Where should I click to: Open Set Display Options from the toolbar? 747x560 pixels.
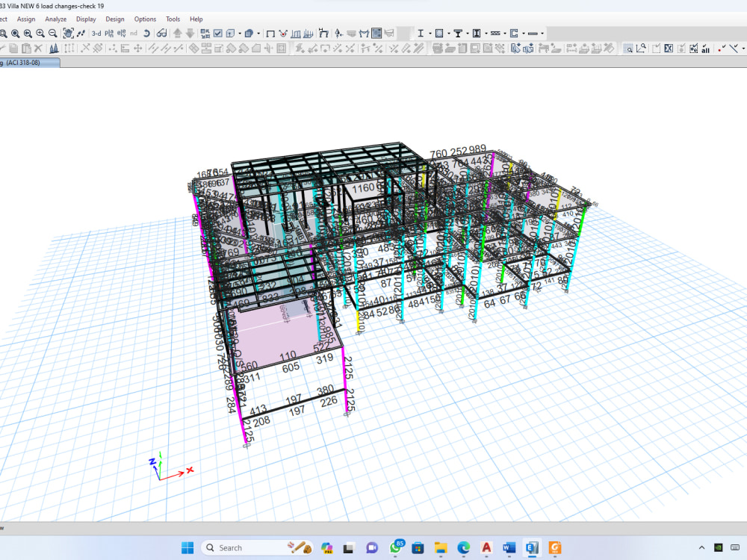click(217, 33)
